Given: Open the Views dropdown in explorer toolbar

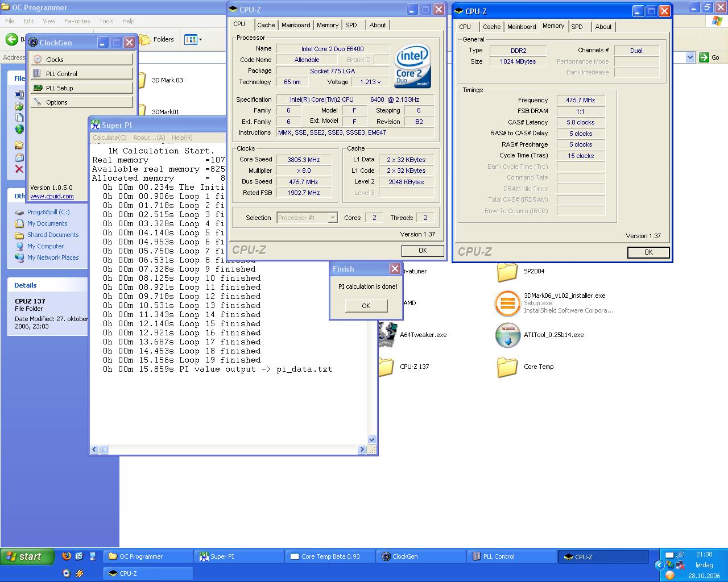Looking at the screenshot, I should (x=193, y=39).
